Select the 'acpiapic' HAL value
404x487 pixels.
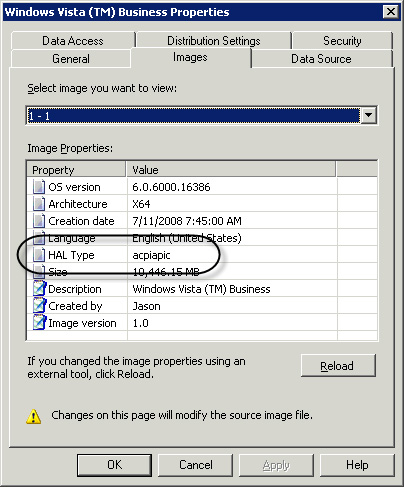coord(151,255)
